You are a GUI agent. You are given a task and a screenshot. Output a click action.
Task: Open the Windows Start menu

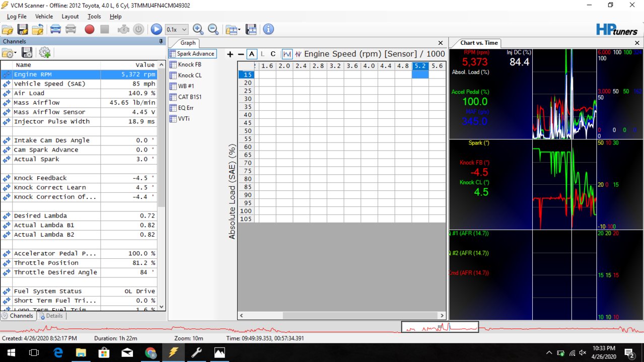(11, 352)
